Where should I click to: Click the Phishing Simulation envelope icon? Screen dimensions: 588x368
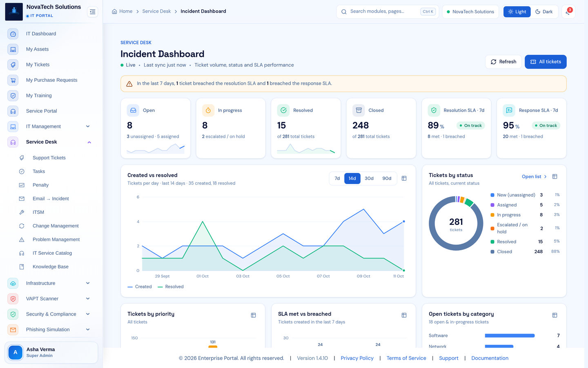click(x=13, y=330)
